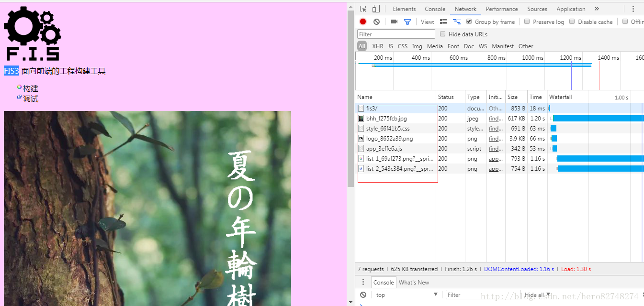644x306 pixels.
Task: Open the What's New drawer tab
Action: (x=414, y=282)
